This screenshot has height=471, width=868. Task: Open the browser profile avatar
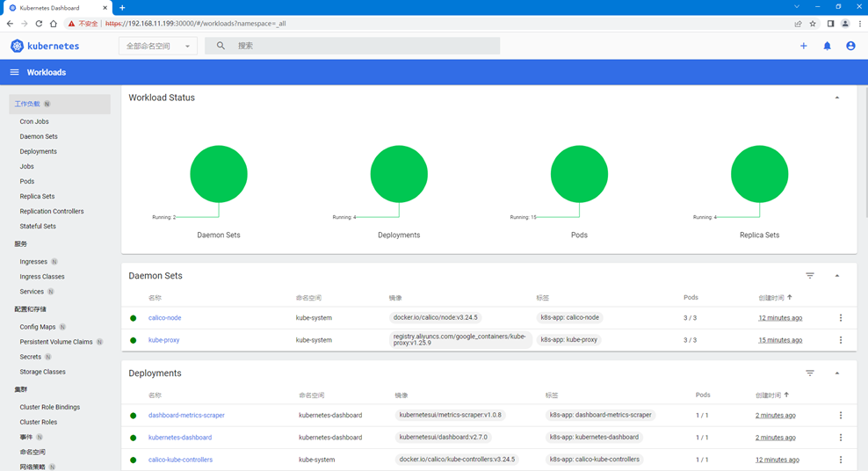[x=845, y=23]
